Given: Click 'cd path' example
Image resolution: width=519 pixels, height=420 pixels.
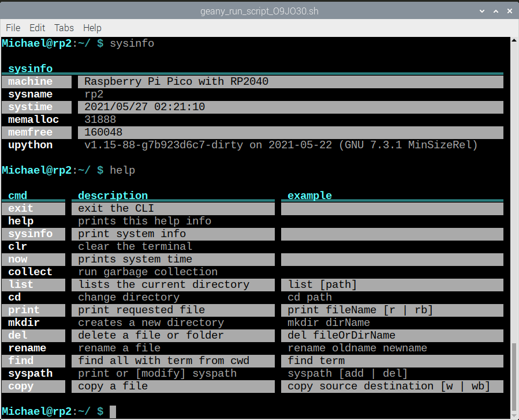Looking at the screenshot, I should [309, 297].
